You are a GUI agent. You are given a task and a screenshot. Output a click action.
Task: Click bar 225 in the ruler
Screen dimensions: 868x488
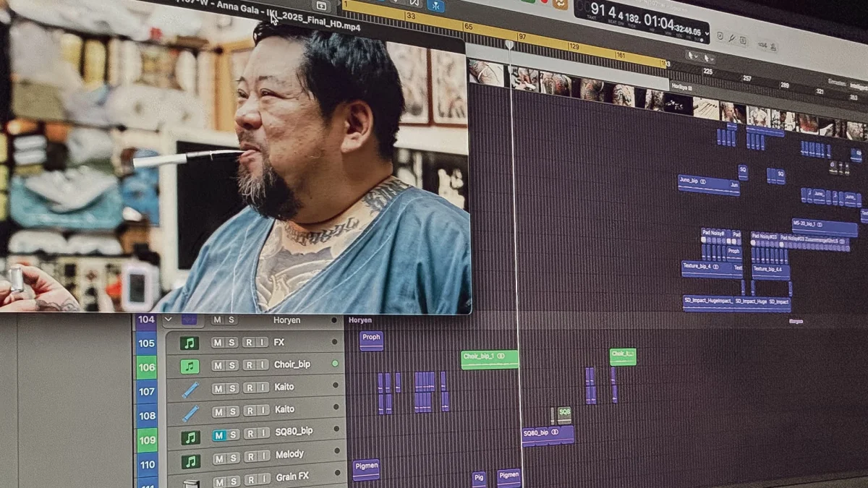click(707, 72)
